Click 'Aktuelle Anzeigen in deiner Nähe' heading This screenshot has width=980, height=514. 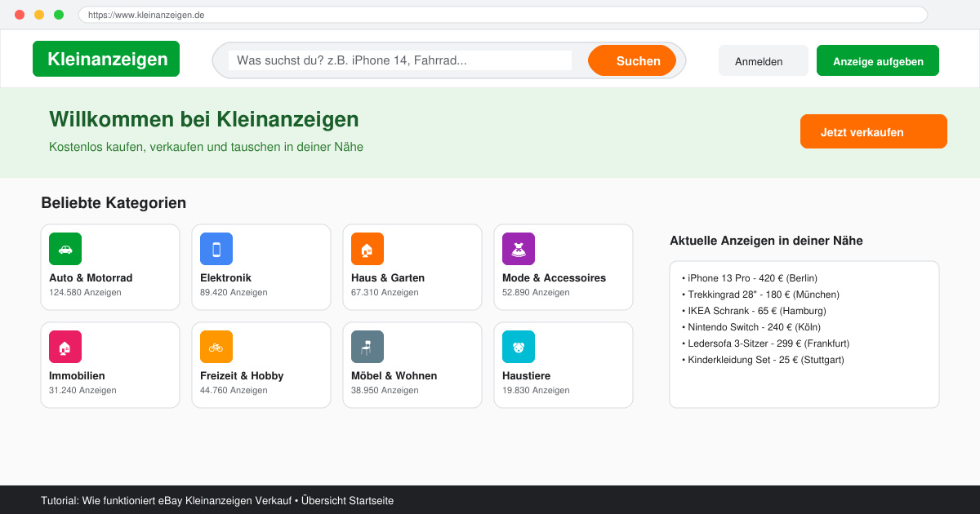tap(766, 241)
